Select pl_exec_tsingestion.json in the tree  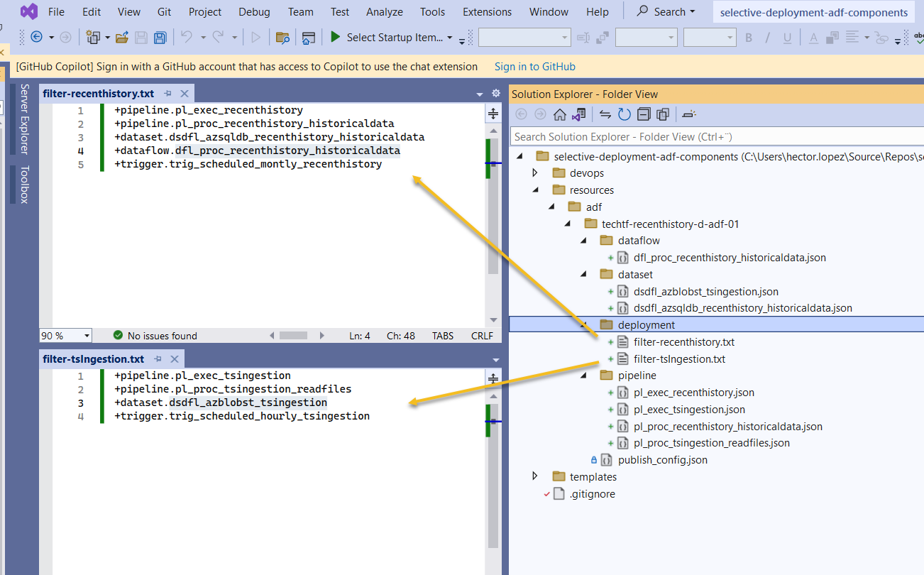[689, 410]
